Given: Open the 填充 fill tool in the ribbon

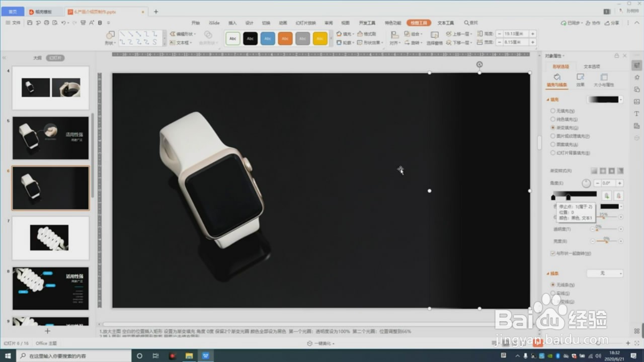Looking at the screenshot, I should click(x=345, y=34).
